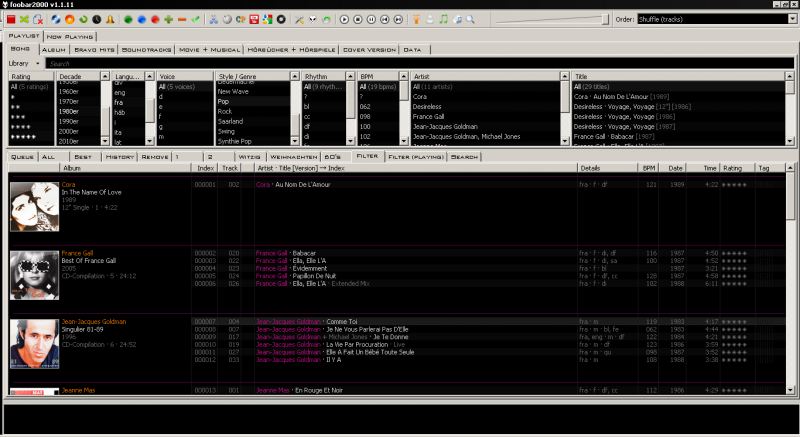Open the Soundtracks tab
Viewport: 800px width, 437px height.
(x=146, y=49)
